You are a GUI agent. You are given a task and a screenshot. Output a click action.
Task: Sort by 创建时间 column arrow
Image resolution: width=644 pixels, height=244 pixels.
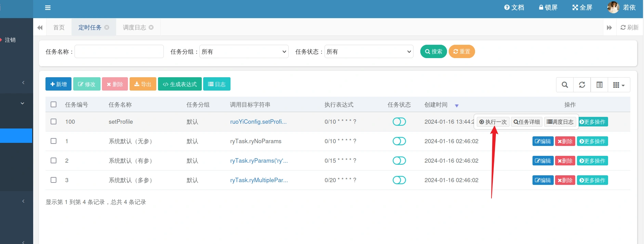coord(457,106)
